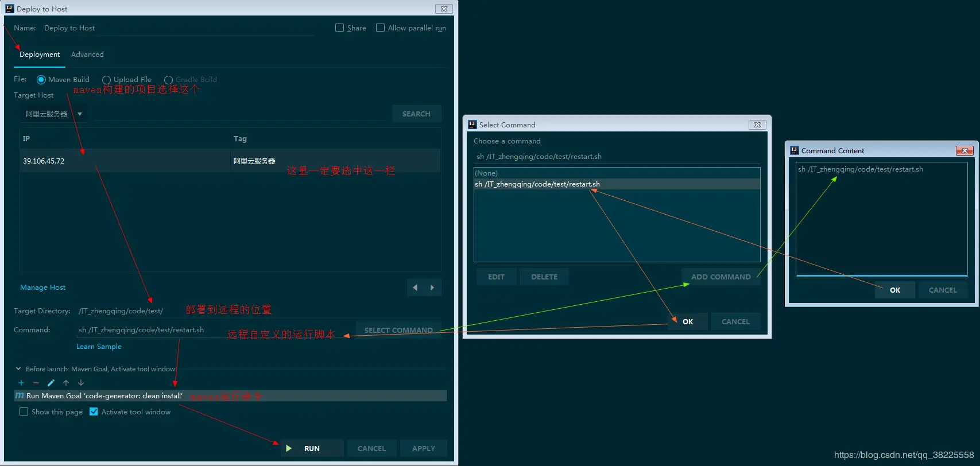Click CANCEL in Command Content dialog
980x466 pixels.
pos(943,290)
